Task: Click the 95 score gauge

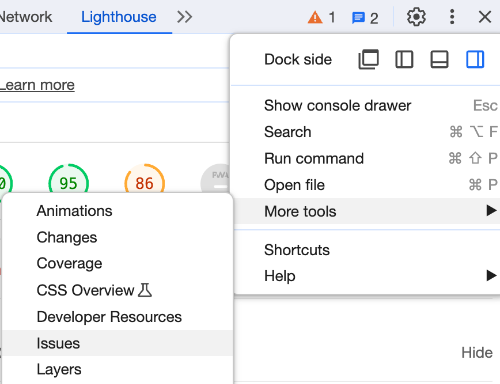Action: tap(69, 179)
